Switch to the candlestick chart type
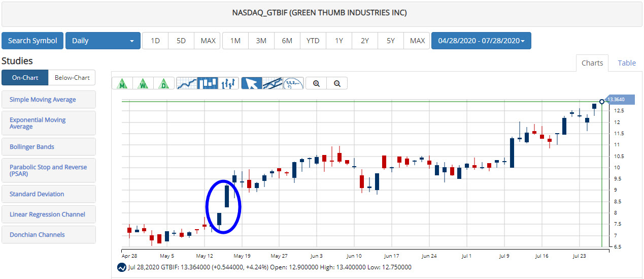Viewport: 644px width, 279px height. pos(208,83)
